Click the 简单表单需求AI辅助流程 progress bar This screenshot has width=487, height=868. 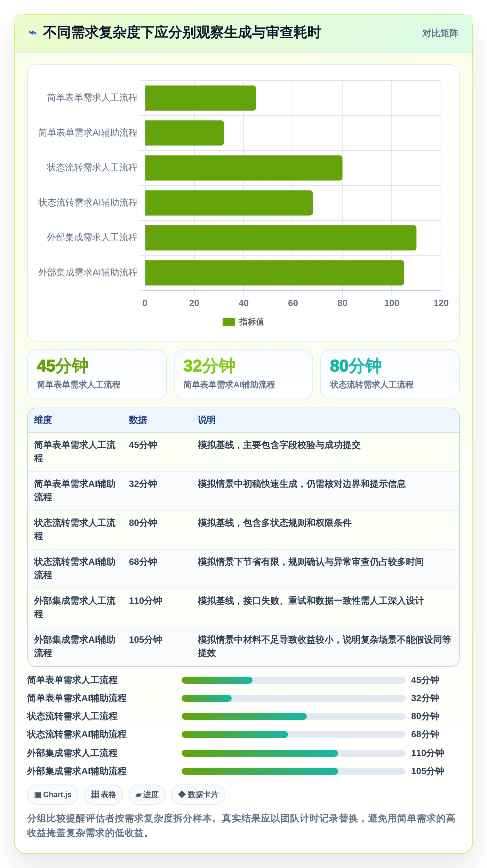[x=293, y=698]
